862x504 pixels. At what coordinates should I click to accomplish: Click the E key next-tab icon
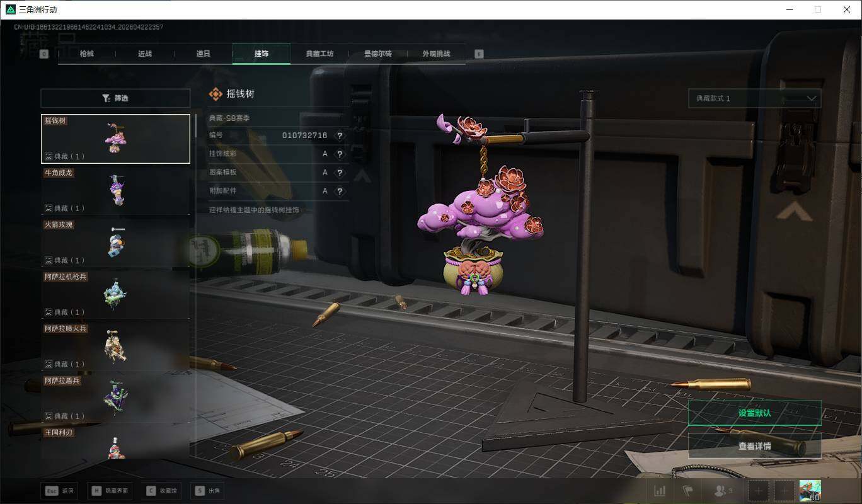[479, 54]
